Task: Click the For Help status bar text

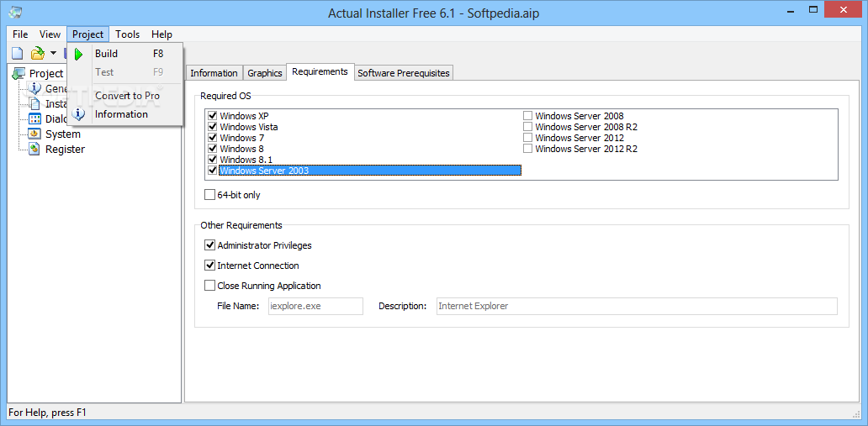Action: click(48, 413)
